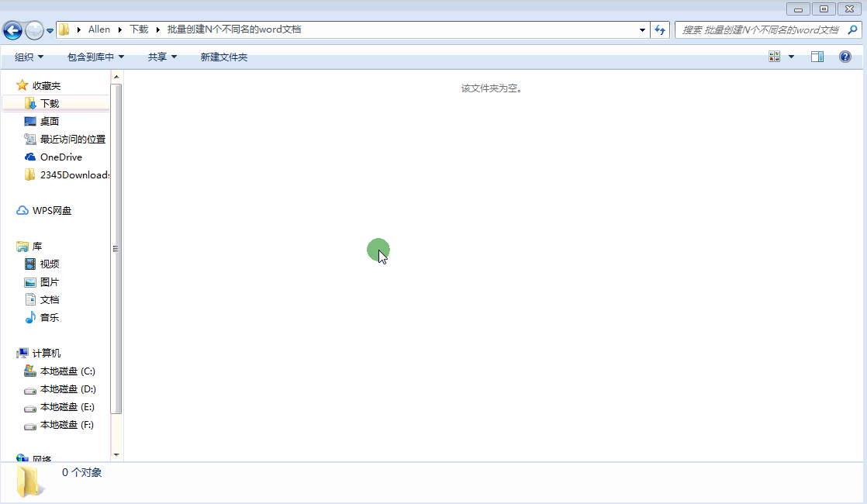Click the picture icon beside 图片

(x=30, y=282)
